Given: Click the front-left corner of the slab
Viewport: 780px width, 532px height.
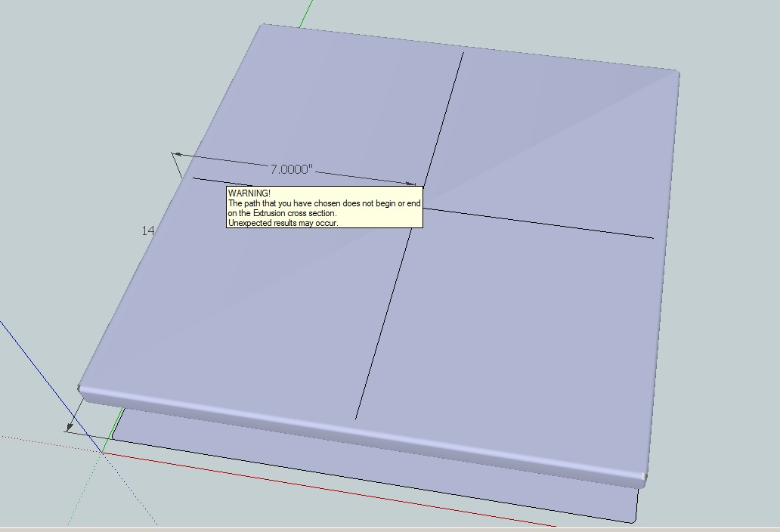Looking at the screenshot, I should [x=79, y=389].
